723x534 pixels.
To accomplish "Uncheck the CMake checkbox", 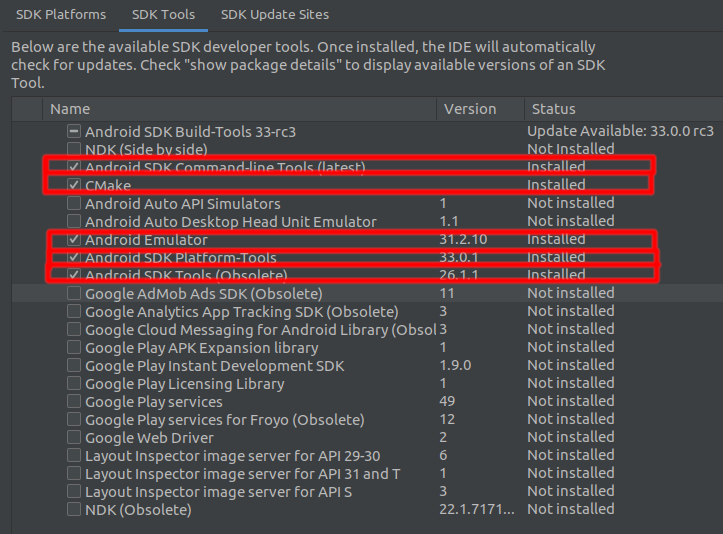I will (x=74, y=185).
